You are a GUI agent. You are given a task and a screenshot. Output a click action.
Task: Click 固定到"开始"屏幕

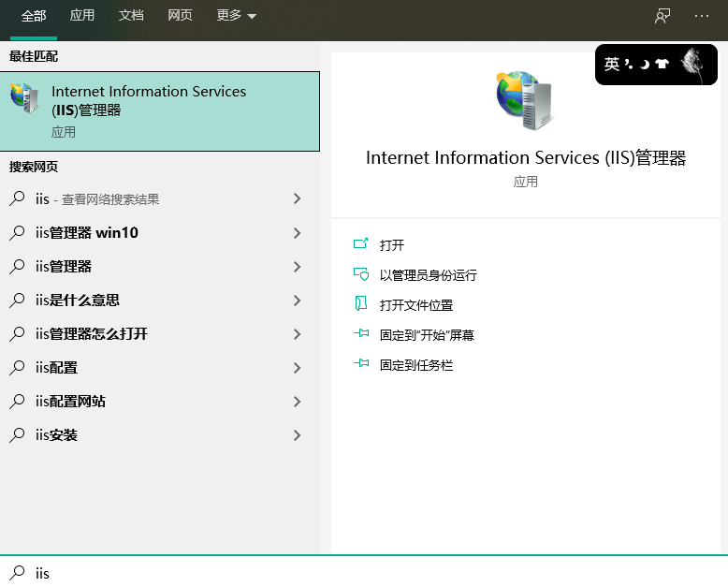pos(427,335)
